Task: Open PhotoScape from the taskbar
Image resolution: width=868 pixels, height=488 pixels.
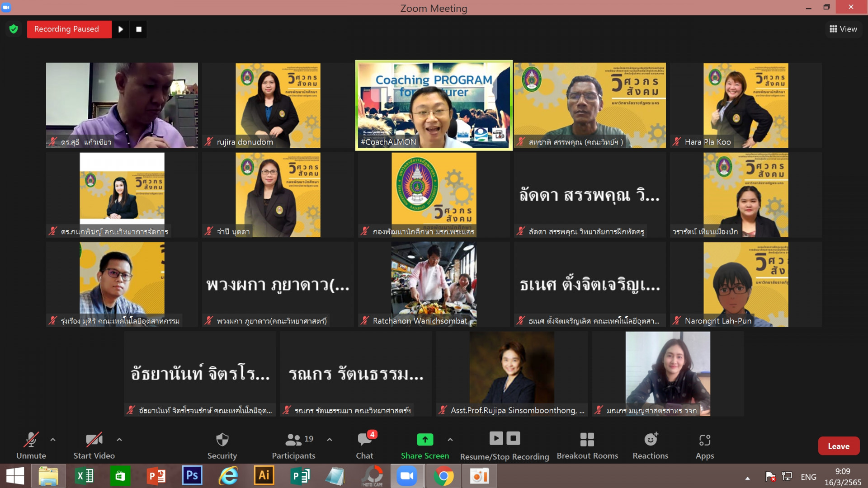Action: tap(373, 476)
